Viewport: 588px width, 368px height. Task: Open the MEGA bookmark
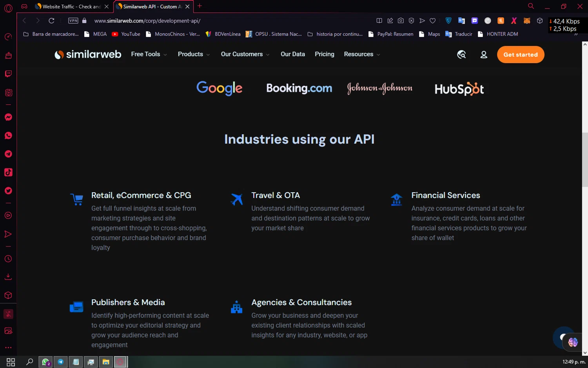click(x=96, y=34)
